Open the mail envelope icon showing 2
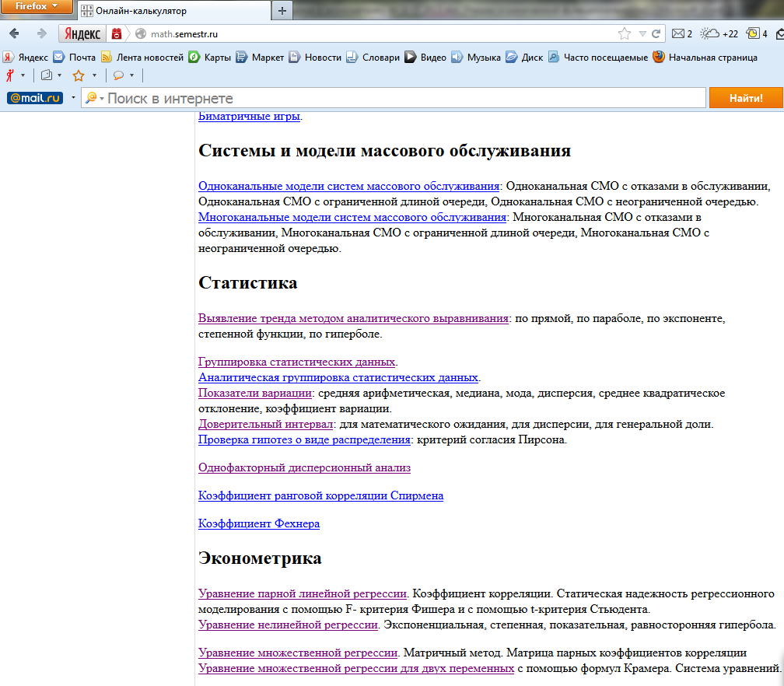Viewport: 784px width, 686px height. click(682, 34)
